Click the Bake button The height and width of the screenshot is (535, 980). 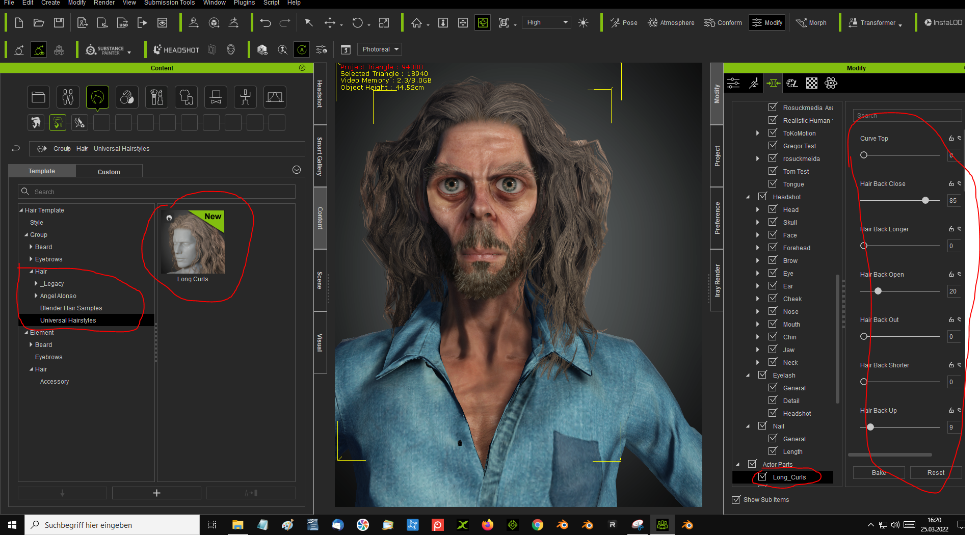point(879,472)
